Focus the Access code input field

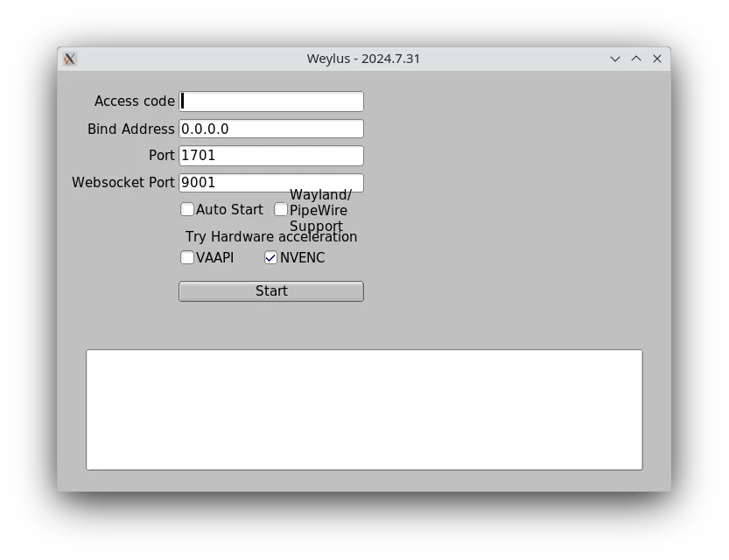(x=271, y=101)
